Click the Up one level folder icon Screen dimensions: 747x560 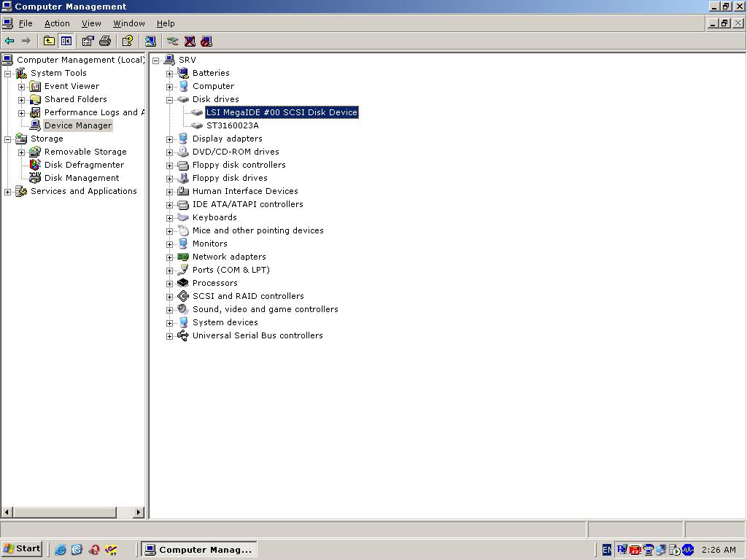(x=49, y=42)
